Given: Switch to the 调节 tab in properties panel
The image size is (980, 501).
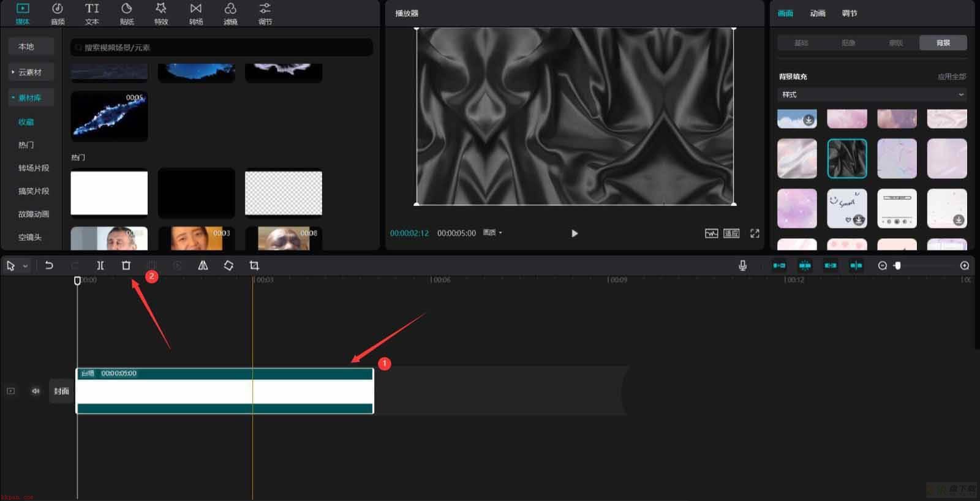Looking at the screenshot, I should pos(850,13).
